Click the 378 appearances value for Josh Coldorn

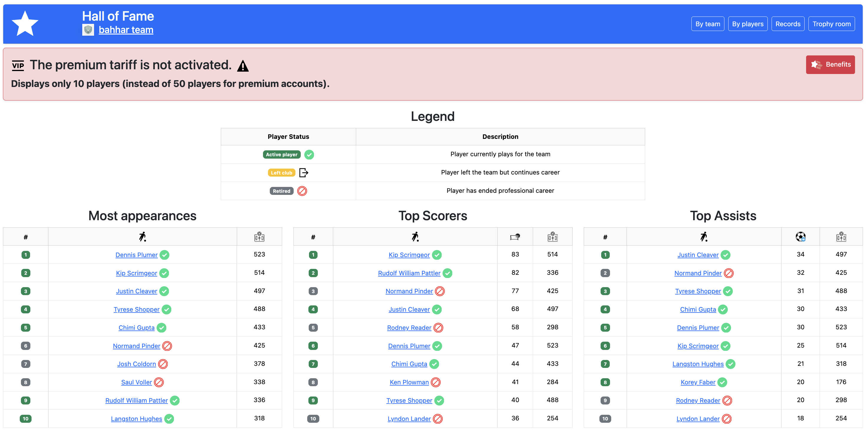point(259,363)
